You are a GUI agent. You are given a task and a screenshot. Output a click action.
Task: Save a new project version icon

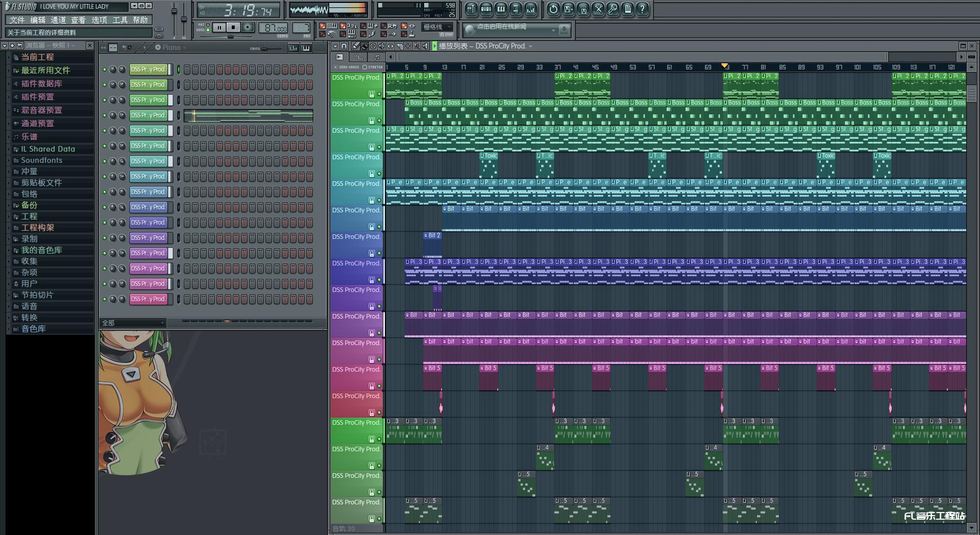click(568, 9)
